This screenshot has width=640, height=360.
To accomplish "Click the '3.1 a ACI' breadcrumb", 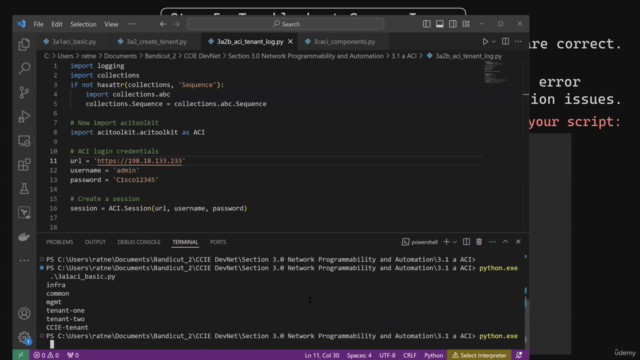I will (x=404, y=56).
